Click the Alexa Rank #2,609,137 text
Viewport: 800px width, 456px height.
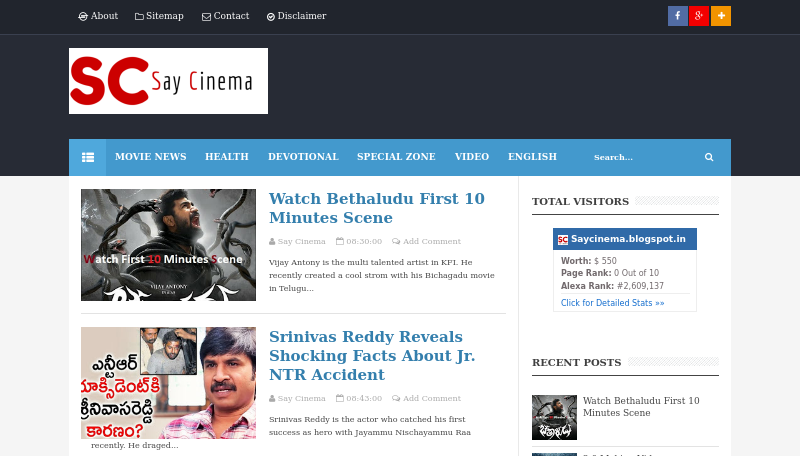pos(612,286)
